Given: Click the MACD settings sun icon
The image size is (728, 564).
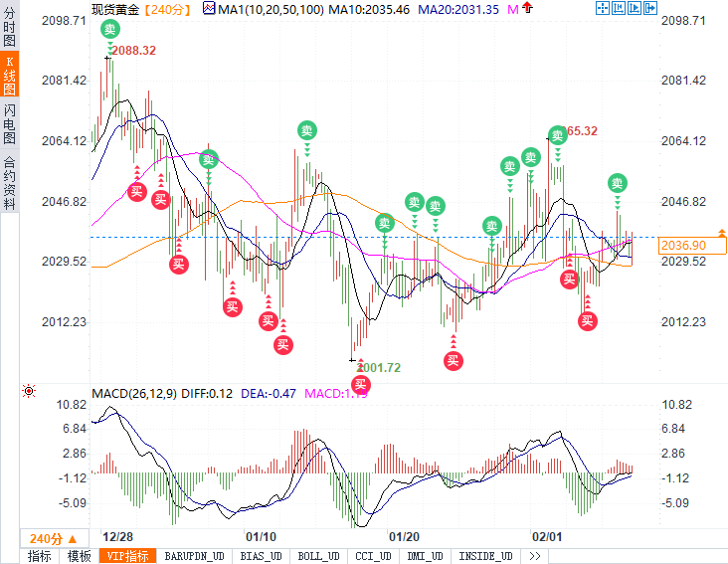Looking at the screenshot, I should [x=28, y=391].
